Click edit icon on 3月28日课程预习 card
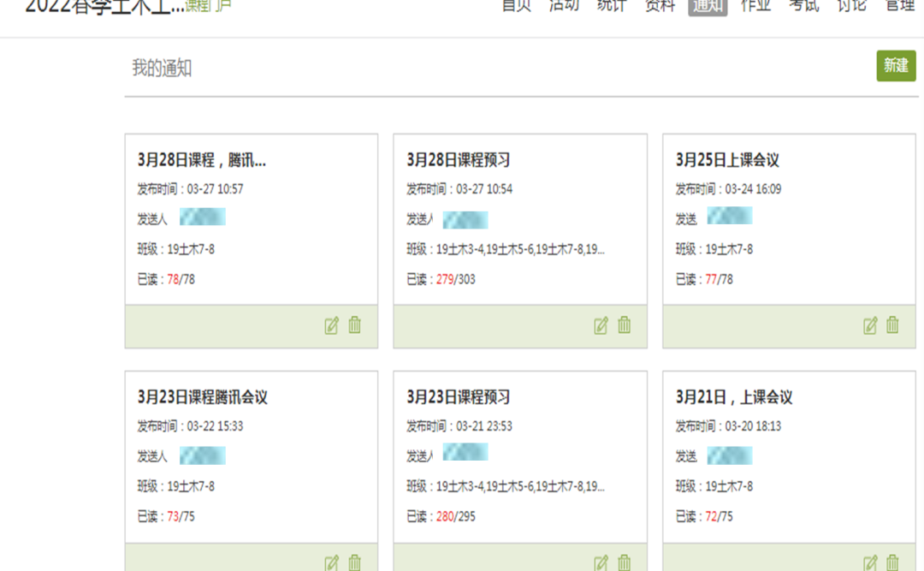This screenshot has width=924, height=571. click(x=601, y=325)
